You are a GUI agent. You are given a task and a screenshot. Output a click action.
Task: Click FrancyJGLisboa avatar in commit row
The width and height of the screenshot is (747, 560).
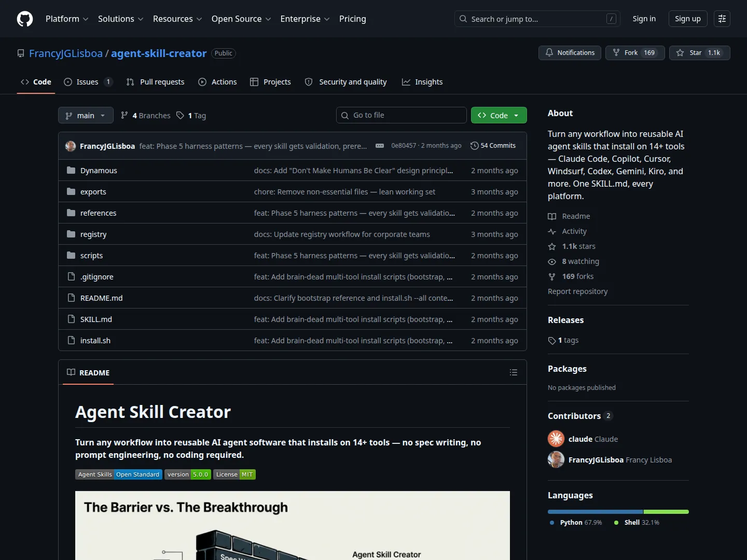pyautogui.click(x=71, y=146)
